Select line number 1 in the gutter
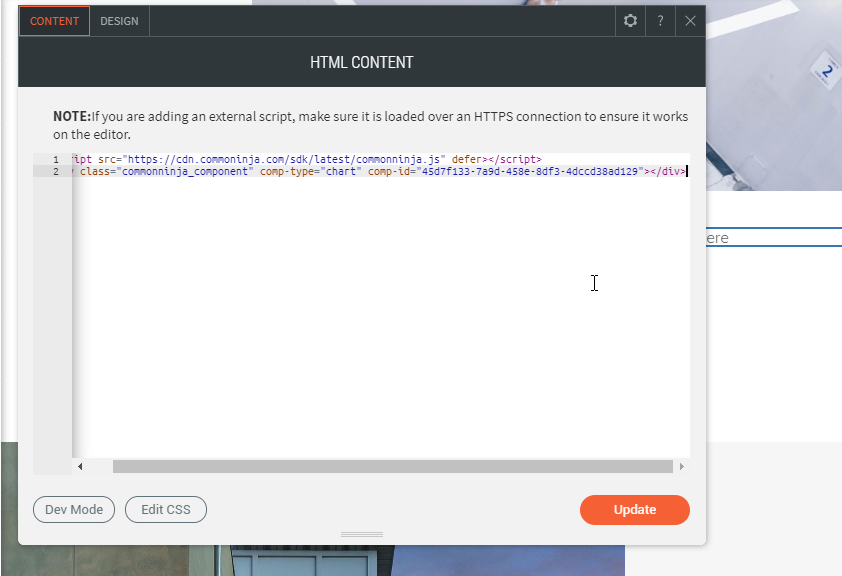 56,159
